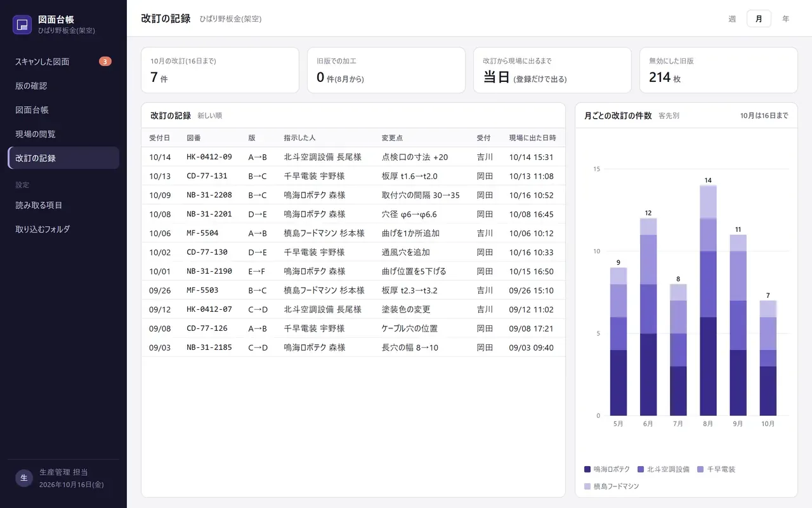Change the period view to 年
Viewport: 812px width, 508px height.
[786, 19]
